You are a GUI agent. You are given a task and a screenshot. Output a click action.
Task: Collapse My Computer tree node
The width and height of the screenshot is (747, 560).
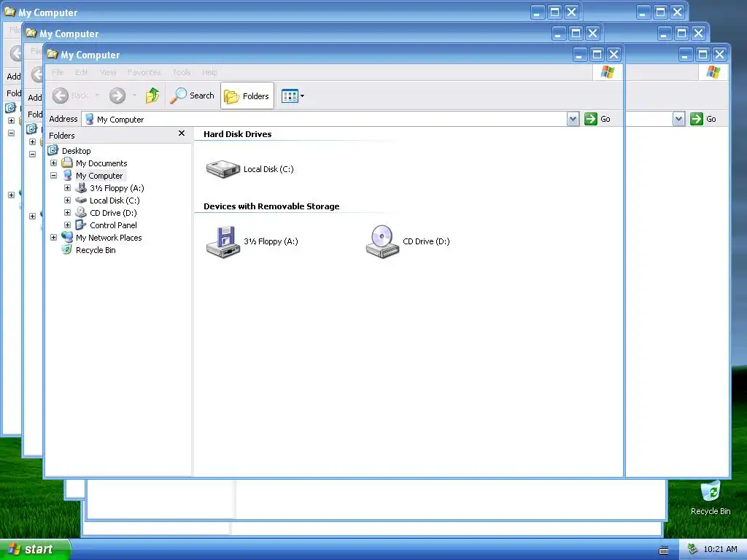click(53, 175)
